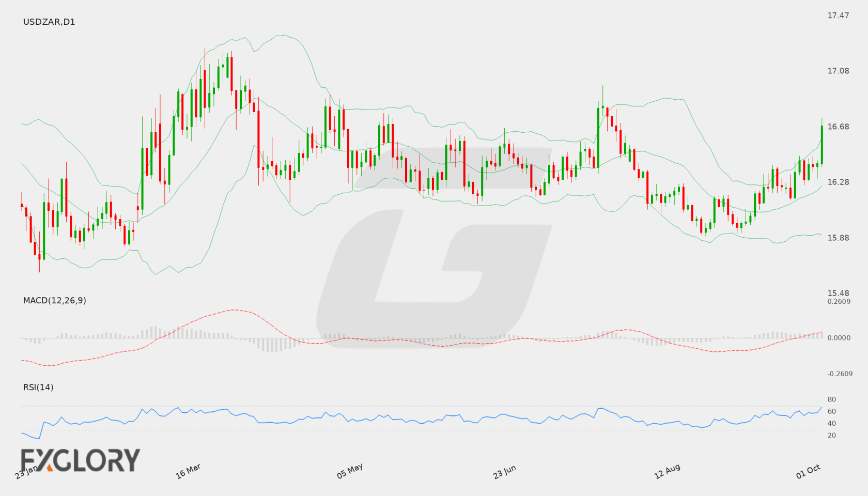Click the USDZAR,D1 chart title

click(x=49, y=22)
